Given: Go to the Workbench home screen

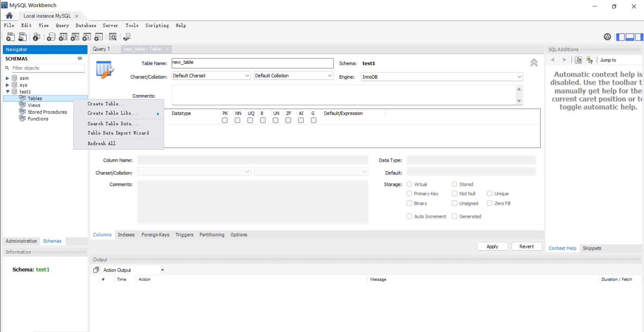Looking at the screenshot, I should (9, 16).
